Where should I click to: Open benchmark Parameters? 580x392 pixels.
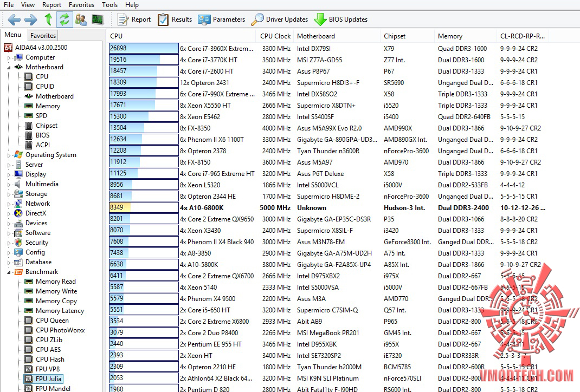[221, 19]
